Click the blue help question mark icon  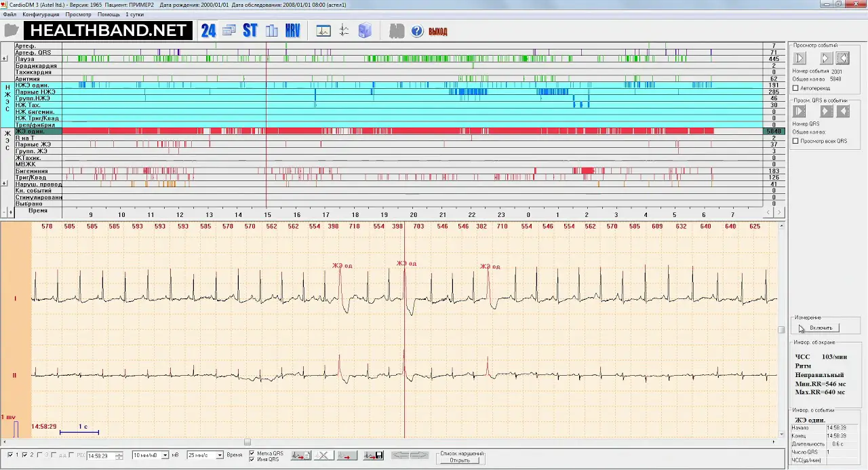click(x=417, y=31)
